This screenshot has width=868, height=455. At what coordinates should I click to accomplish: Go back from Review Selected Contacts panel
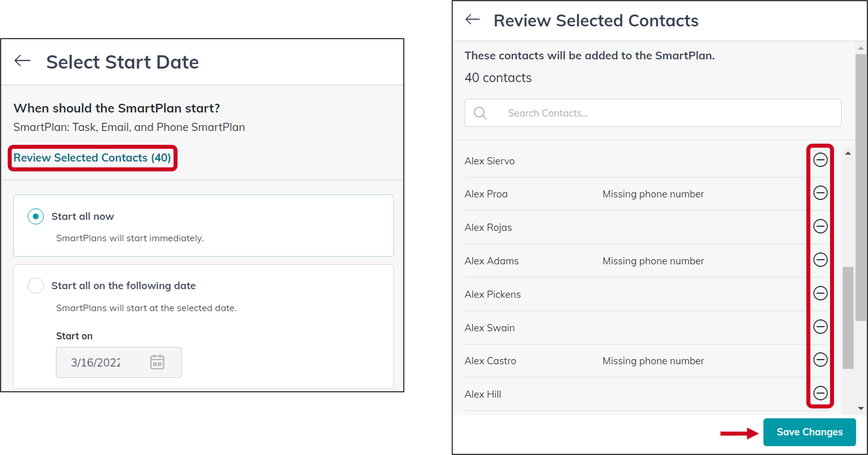click(x=472, y=19)
